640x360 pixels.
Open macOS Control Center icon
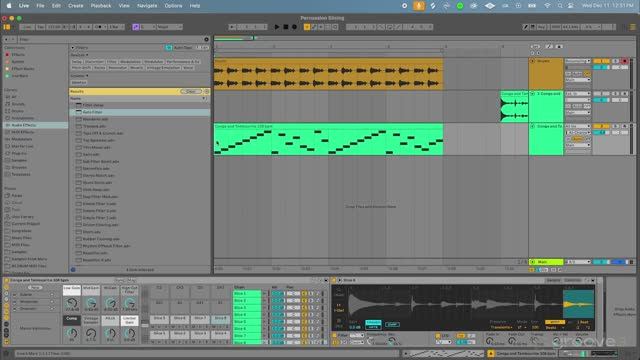[x=571, y=6]
